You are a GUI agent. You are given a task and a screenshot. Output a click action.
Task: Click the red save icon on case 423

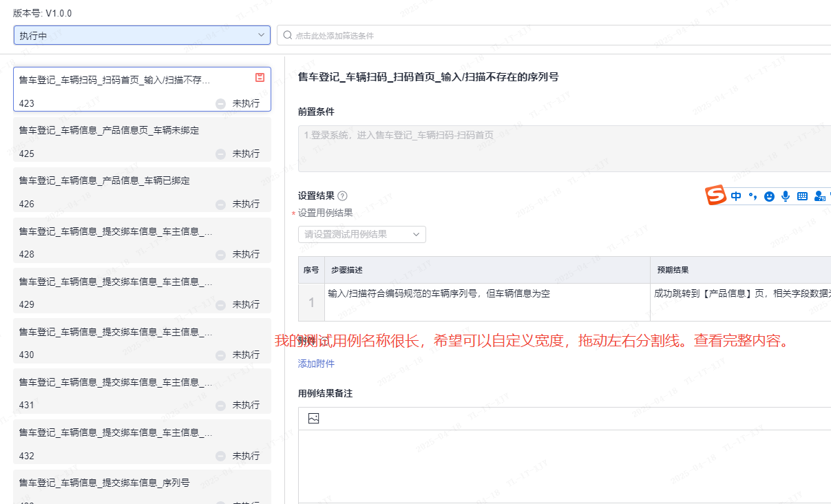tap(260, 78)
